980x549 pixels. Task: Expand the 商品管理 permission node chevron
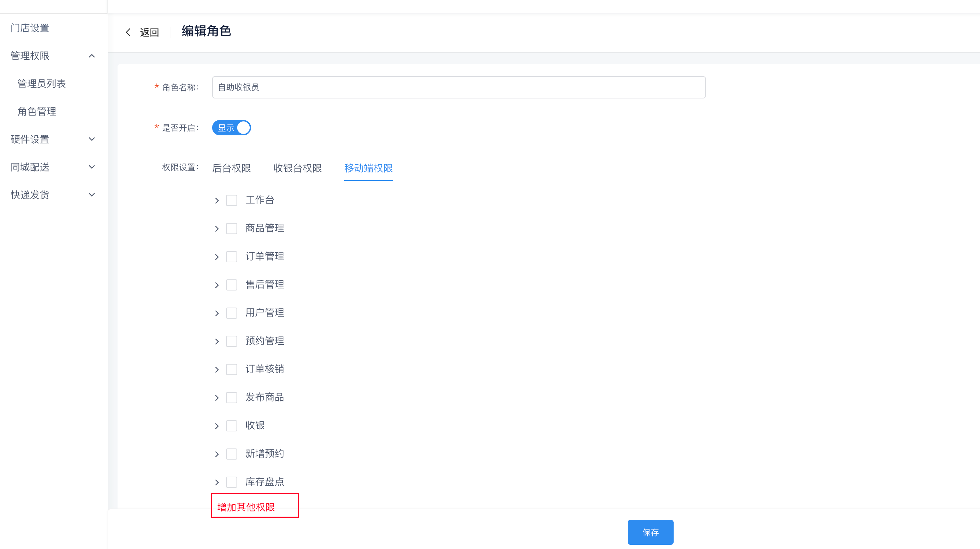pyautogui.click(x=217, y=229)
